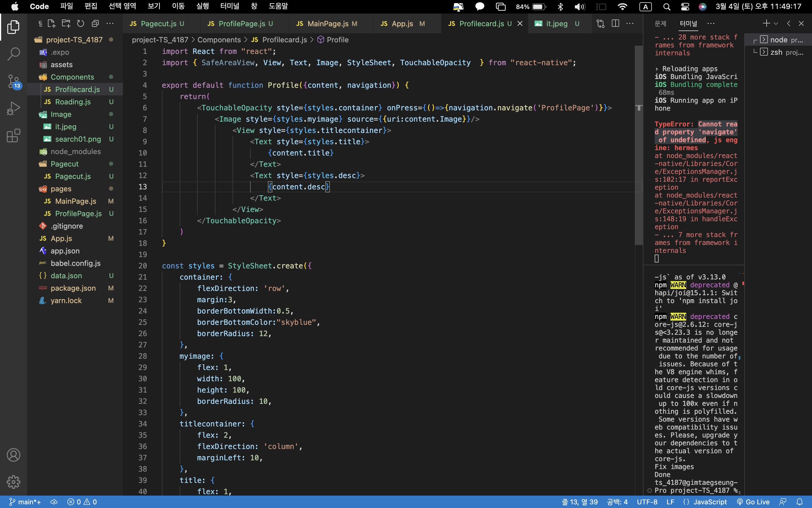Screen dimensions: 812x508
Task: Open macOS Control Center icon
Action: click(685, 6)
